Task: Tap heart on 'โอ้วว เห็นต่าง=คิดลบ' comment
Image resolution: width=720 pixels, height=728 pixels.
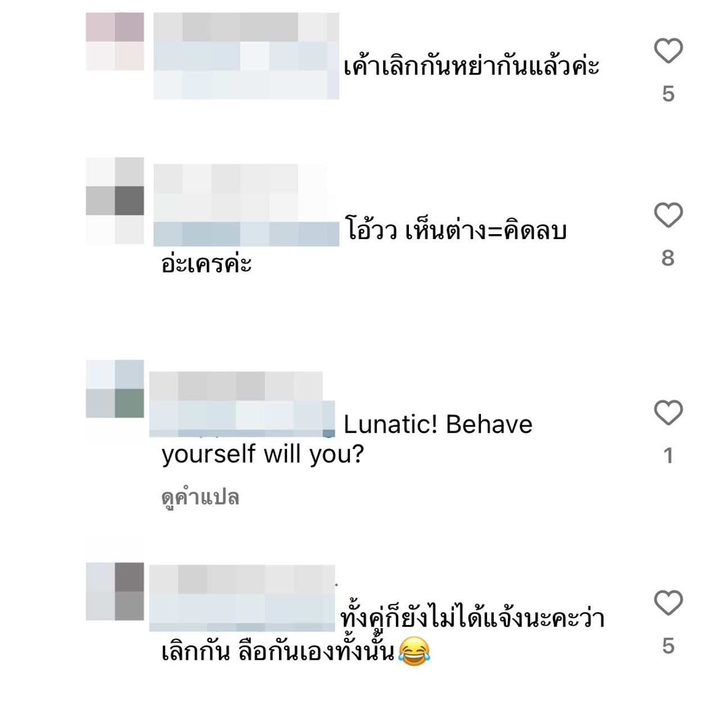Action: pyautogui.click(x=668, y=215)
